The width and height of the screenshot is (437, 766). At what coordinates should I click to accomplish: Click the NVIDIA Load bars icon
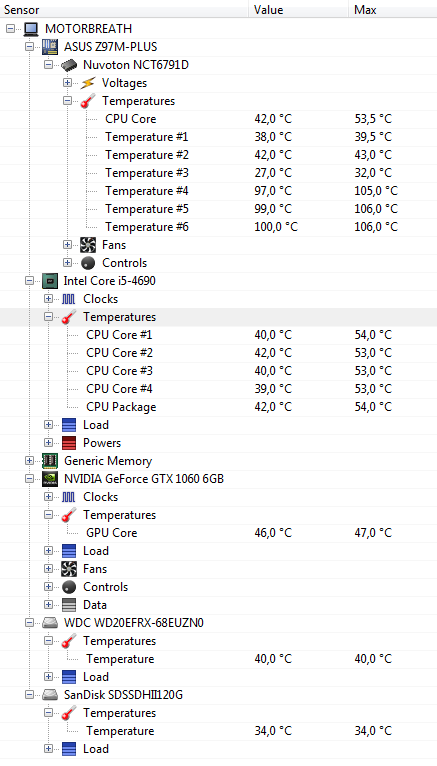tap(69, 551)
